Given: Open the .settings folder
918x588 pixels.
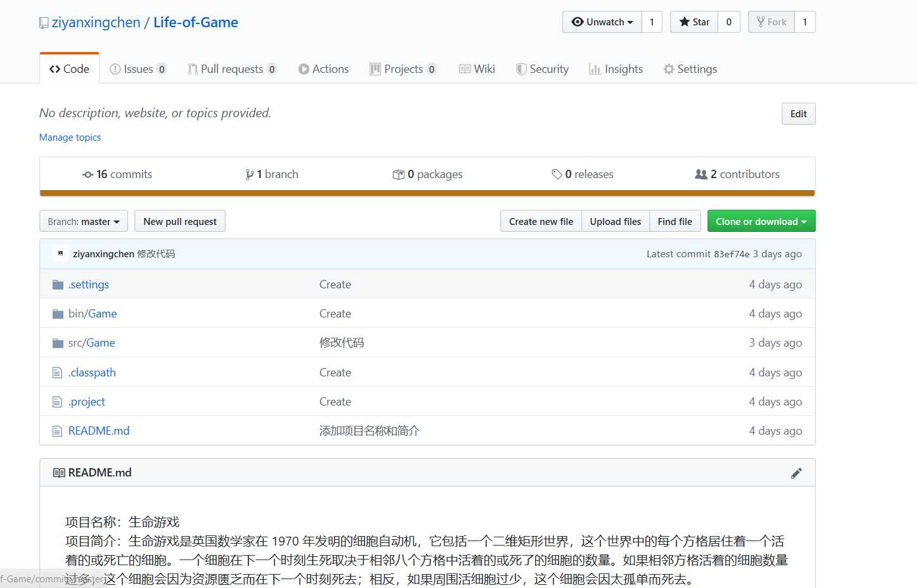Looking at the screenshot, I should click(x=89, y=284).
